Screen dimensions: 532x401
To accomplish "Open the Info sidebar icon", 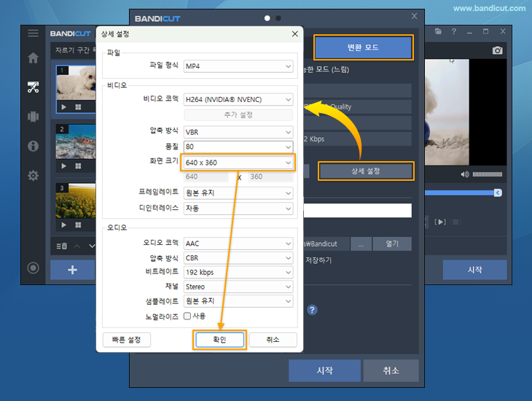I will coord(33,146).
